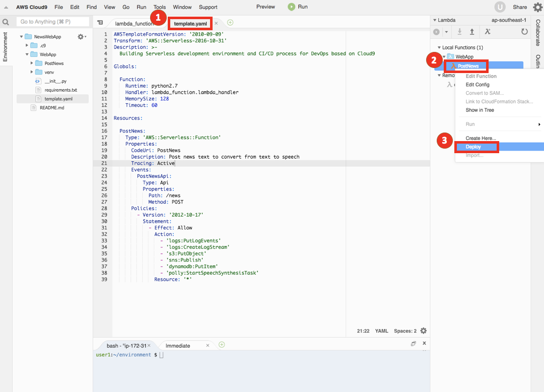Image resolution: width=544 pixels, height=392 pixels.
Task: Change the ap-southeast-1 Lambda region
Action: [x=509, y=20]
